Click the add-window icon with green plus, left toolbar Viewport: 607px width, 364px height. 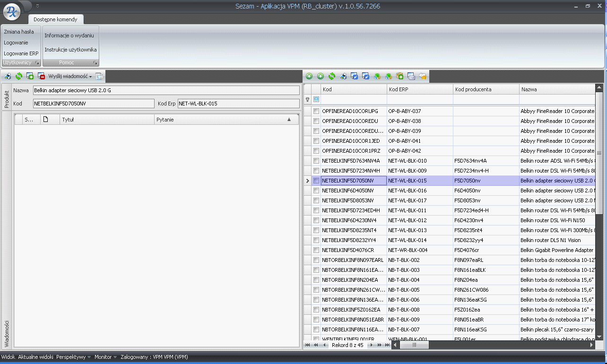(x=30, y=76)
